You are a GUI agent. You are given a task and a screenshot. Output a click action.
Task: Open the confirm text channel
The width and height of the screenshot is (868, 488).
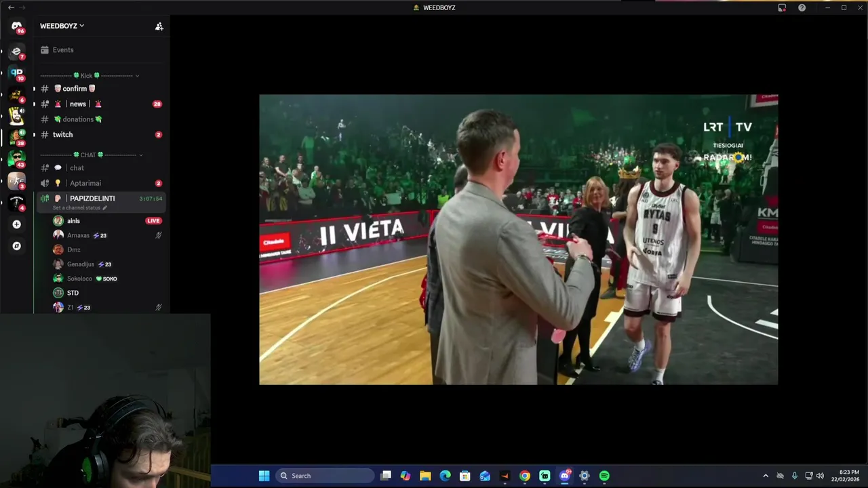(x=100, y=89)
